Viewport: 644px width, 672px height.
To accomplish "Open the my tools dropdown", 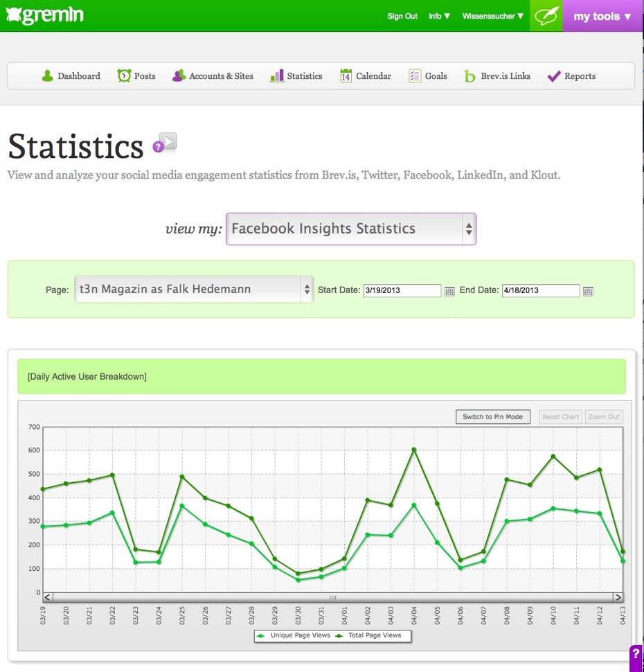I will pyautogui.click(x=602, y=16).
